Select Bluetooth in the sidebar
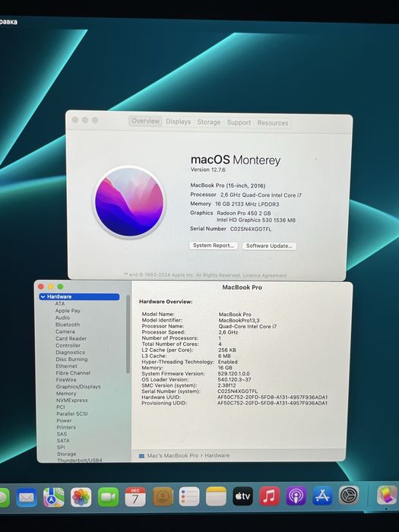399x532 pixels. [x=68, y=325]
